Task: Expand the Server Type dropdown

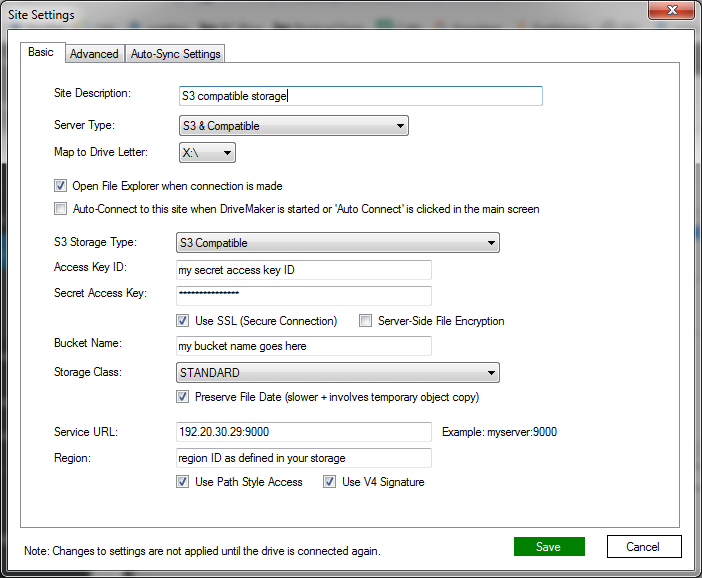Action: [292, 126]
